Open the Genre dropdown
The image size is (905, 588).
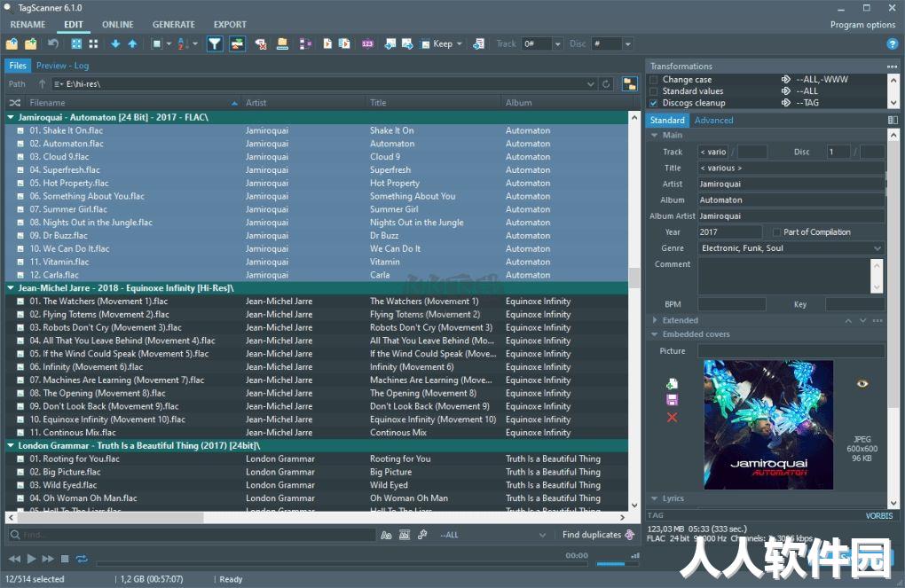(877, 248)
